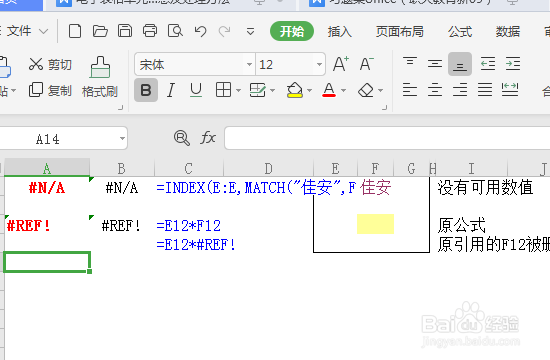This screenshot has width=550, height=360.
Task: Click the zoom magnifier icon near formula bar
Action: (x=182, y=138)
